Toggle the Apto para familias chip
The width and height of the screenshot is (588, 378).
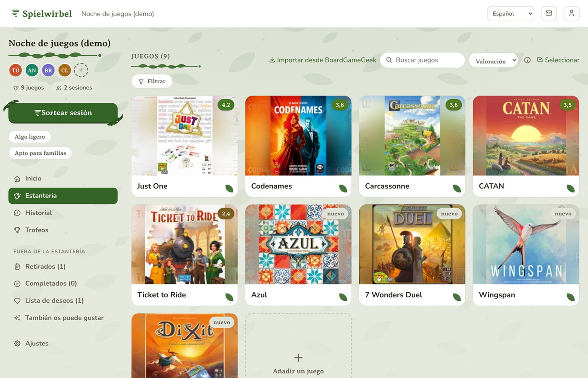pyautogui.click(x=40, y=153)
